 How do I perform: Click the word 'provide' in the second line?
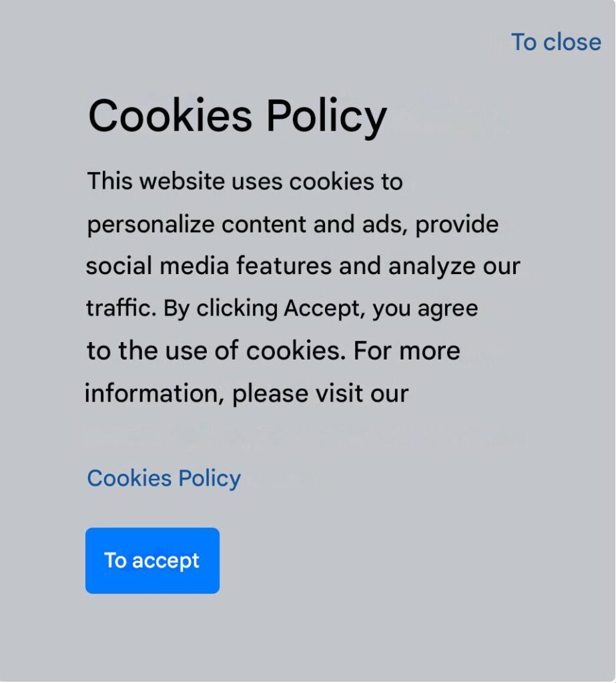pos(457,225)
